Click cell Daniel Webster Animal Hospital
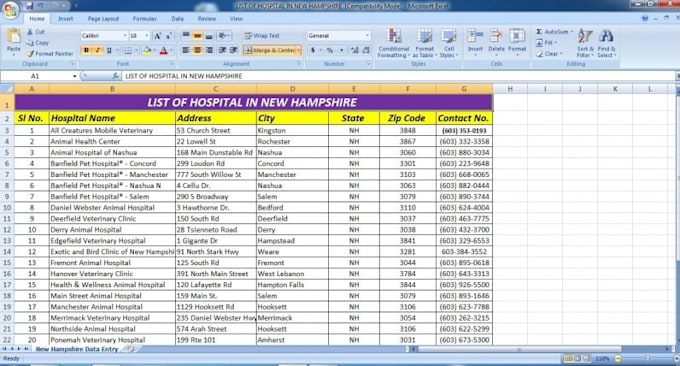680x366 pixels. pyautogui.click(x=112, y=208)
